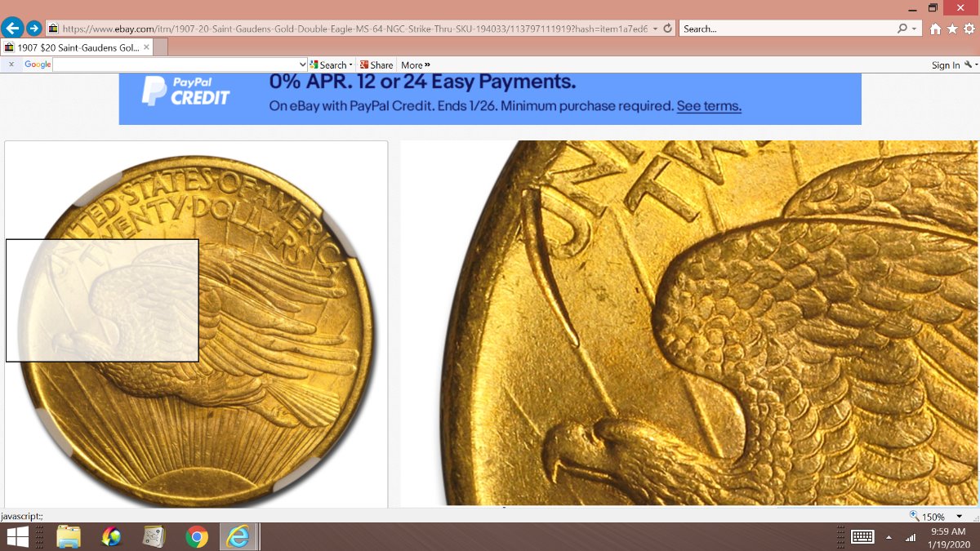
Task: Click inside the browser Search box
Action: coord(787,29)
